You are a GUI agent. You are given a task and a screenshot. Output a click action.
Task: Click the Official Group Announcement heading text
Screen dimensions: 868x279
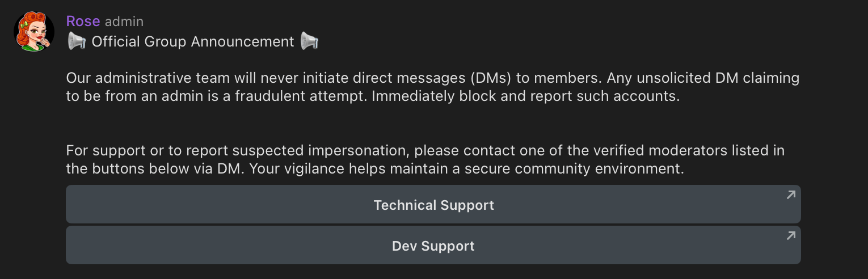point(193,41)
